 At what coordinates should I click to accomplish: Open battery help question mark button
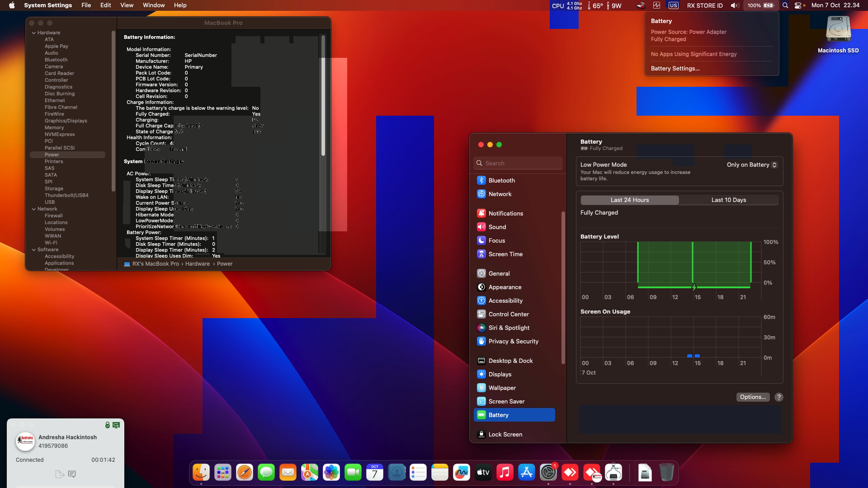[778, 397]
